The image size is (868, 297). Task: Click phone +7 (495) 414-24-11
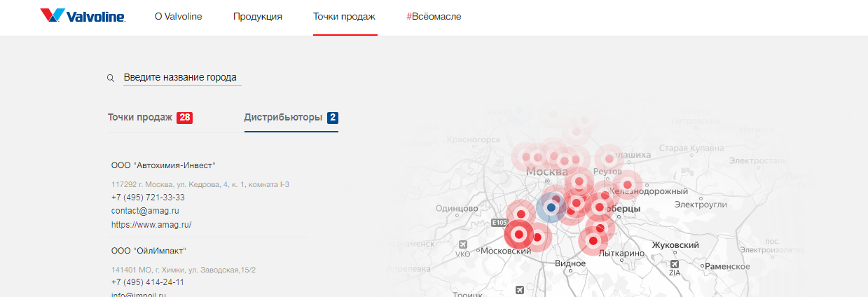pyautogui.click(x=148, y=282)
